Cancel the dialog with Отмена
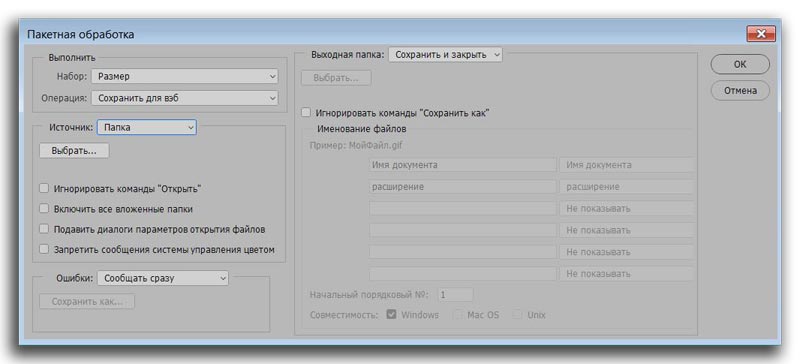This screenshot has width=800, height=364. pyautogui.click(x=740, y=91)
